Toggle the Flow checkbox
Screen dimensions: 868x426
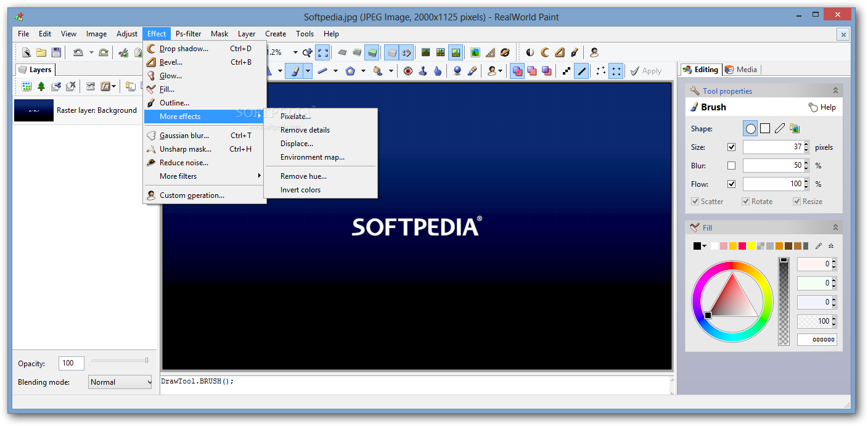(731, 184)
